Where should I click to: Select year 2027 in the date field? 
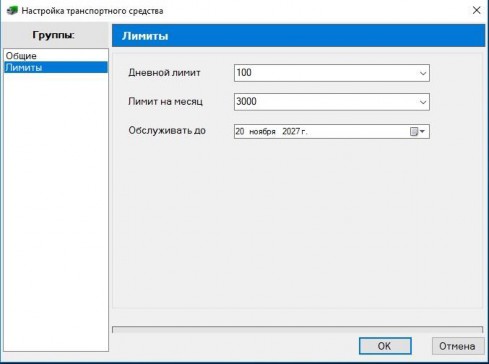point(291,131)
